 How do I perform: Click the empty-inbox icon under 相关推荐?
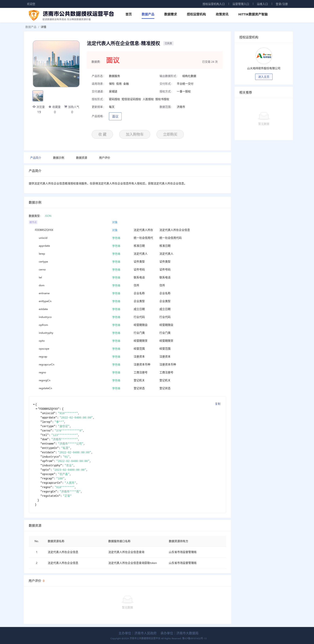click(264, 116)
